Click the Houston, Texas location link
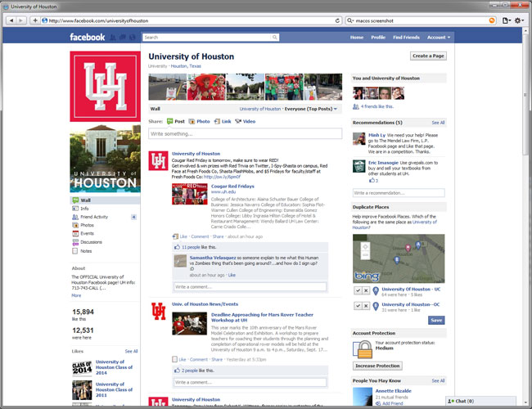The image size is (532, 409). [186, 66]
